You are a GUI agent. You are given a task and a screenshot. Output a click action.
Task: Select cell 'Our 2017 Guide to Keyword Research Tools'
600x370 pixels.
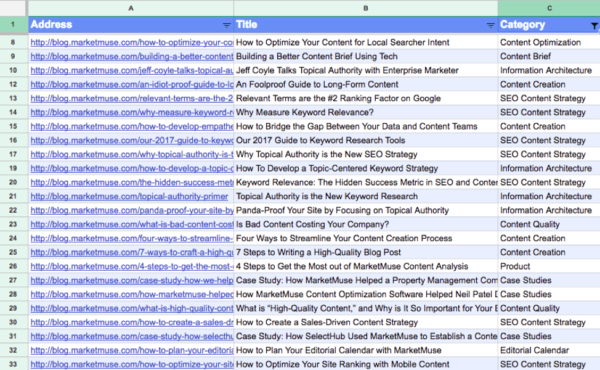click(366, 140)
